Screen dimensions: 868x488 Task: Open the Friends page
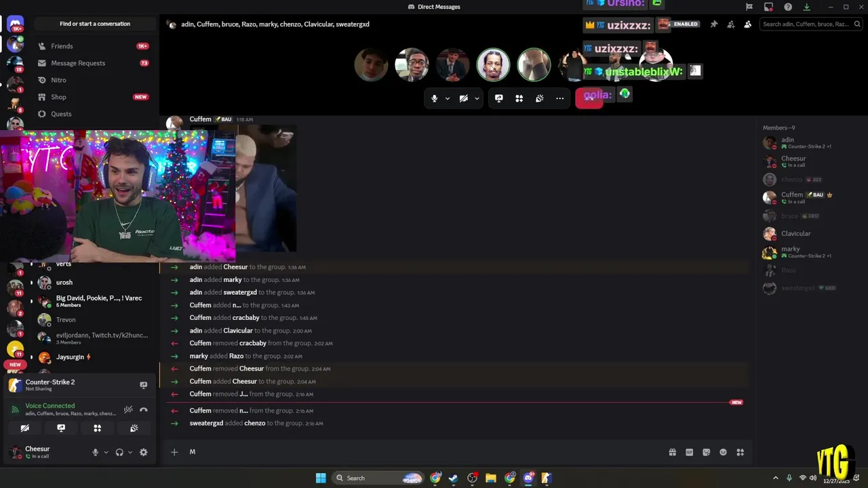(x=94, y=46)
